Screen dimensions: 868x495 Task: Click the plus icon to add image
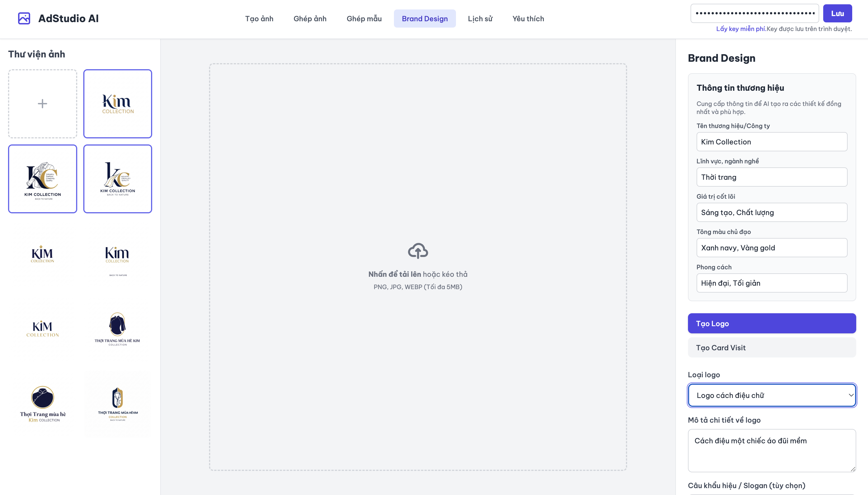[x=42, y=104]
